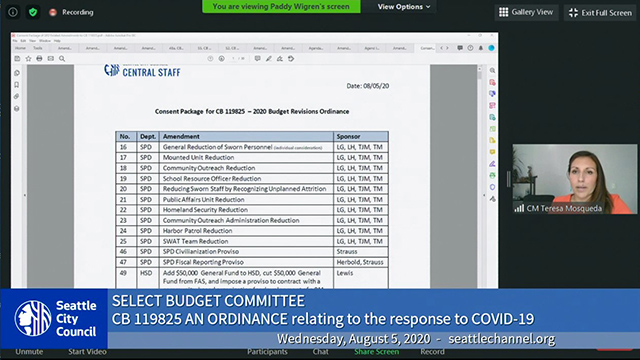Screen dimensions: 640x360
Task: Click the Acrobat notifications bell icon
Action: [481, 48]
